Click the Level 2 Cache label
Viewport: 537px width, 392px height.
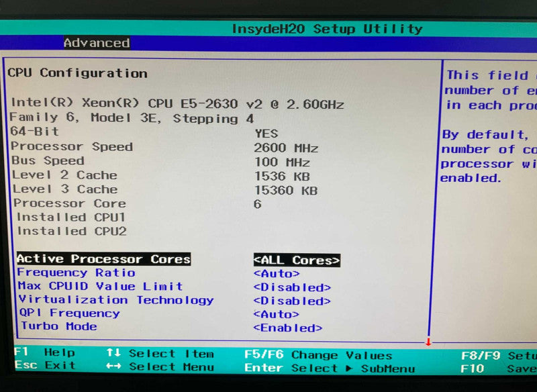pos(64,175)
